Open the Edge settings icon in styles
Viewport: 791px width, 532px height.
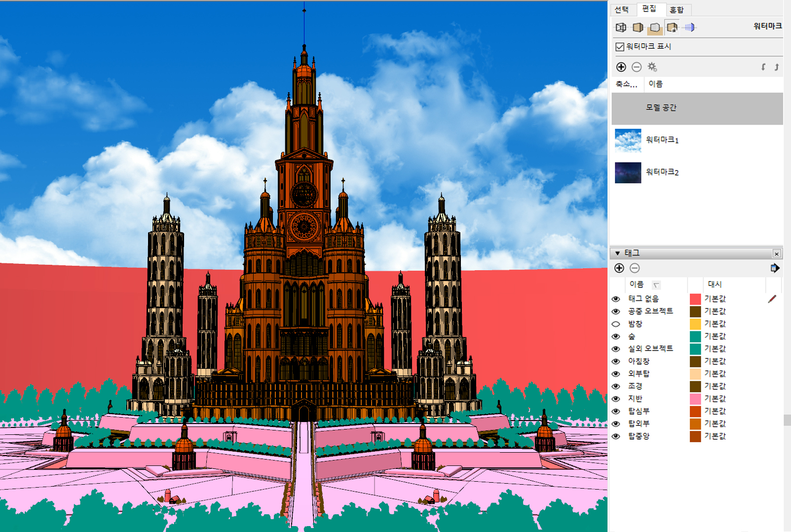621,28
